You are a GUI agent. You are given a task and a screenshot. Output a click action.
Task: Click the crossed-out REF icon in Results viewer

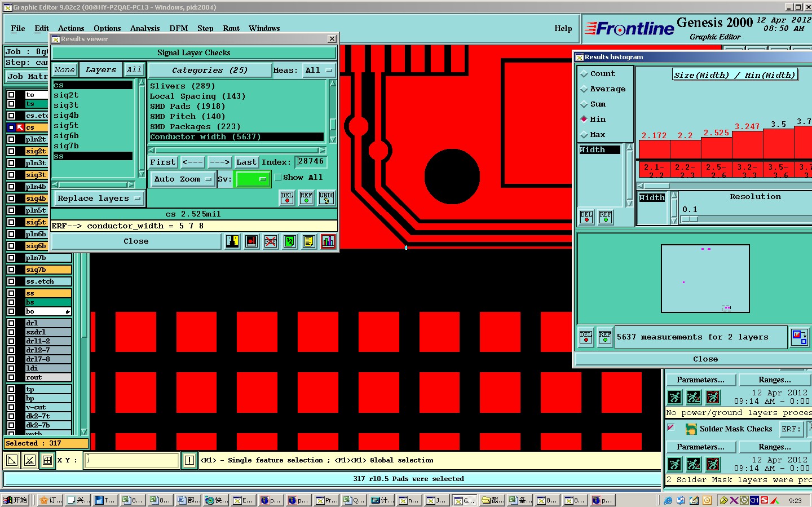coord(271,241)
